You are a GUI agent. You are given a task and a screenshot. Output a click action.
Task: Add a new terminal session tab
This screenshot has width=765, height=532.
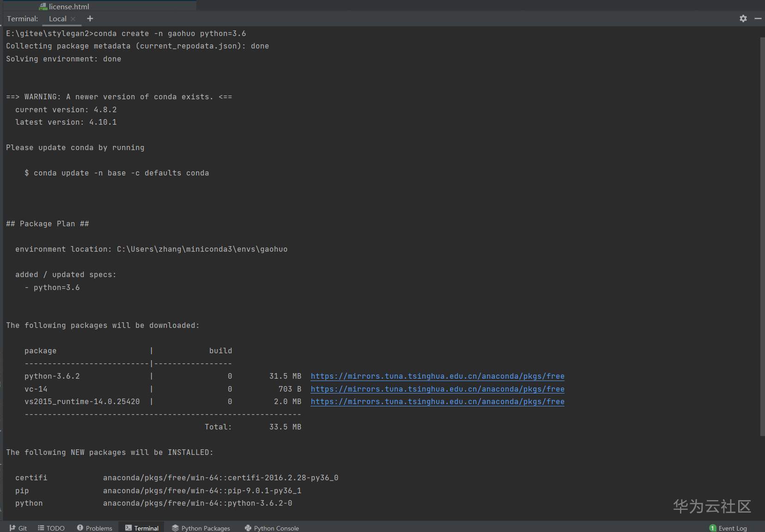[x=90, y=18]
